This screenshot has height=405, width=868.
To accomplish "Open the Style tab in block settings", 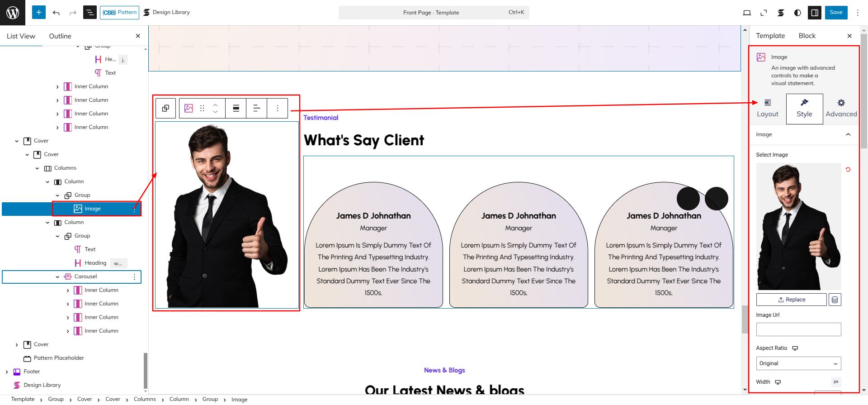I will [804, 109].
